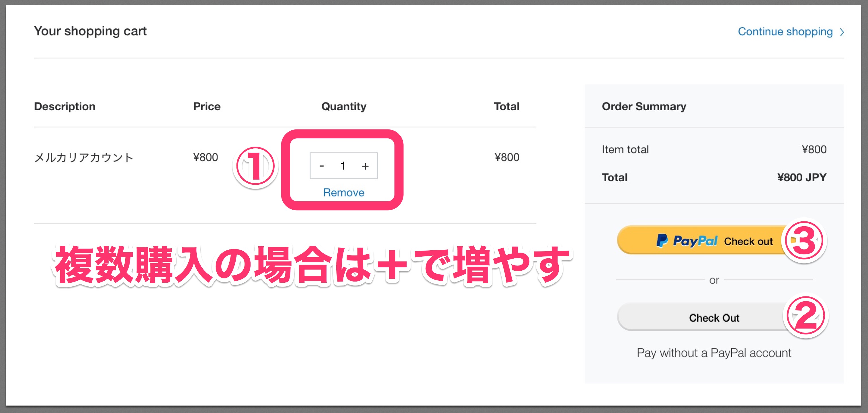The width and height of the screenshot is (868, 413).
Task: Click the Price column header
Action: coord(207,106)
